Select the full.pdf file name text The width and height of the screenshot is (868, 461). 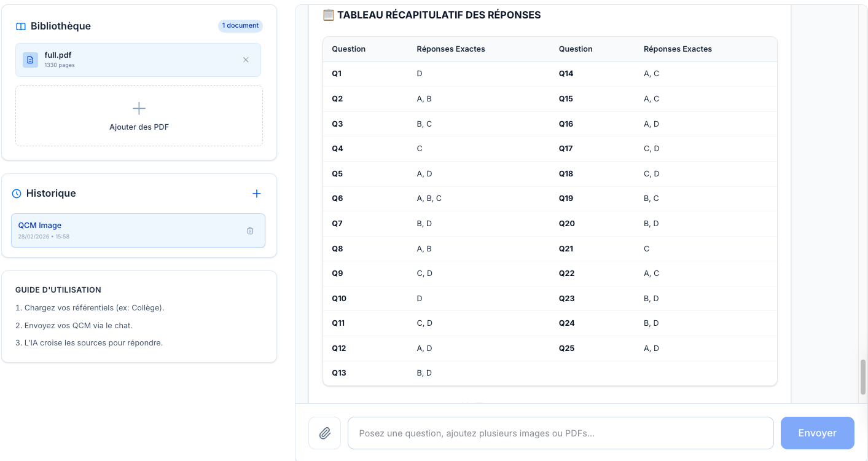tap(58, 55)
